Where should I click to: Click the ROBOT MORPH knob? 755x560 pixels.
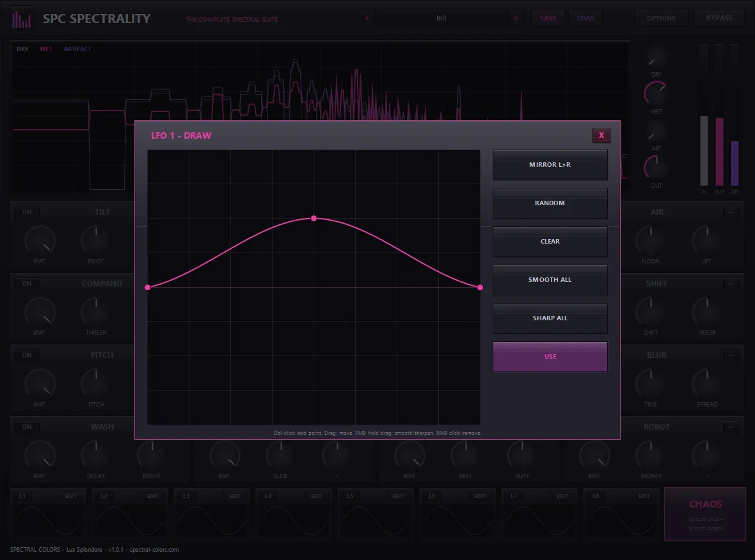pyautogui.click(x=651, y=456)
